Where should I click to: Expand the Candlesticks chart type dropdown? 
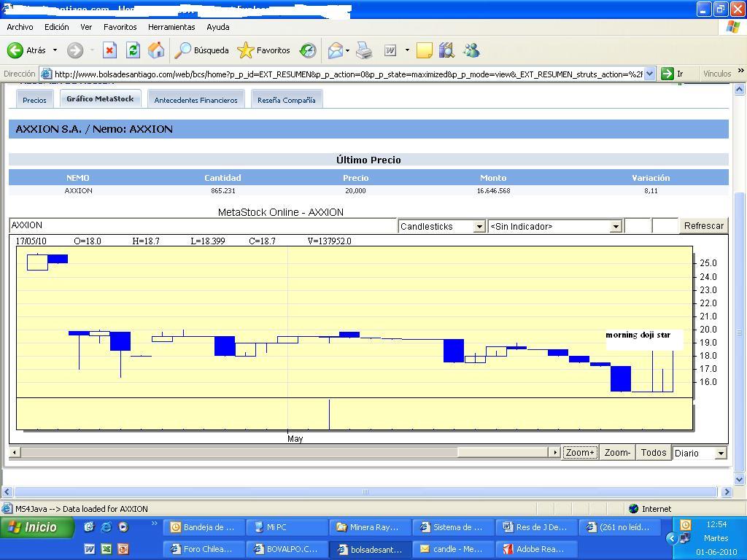coord(479,227)
